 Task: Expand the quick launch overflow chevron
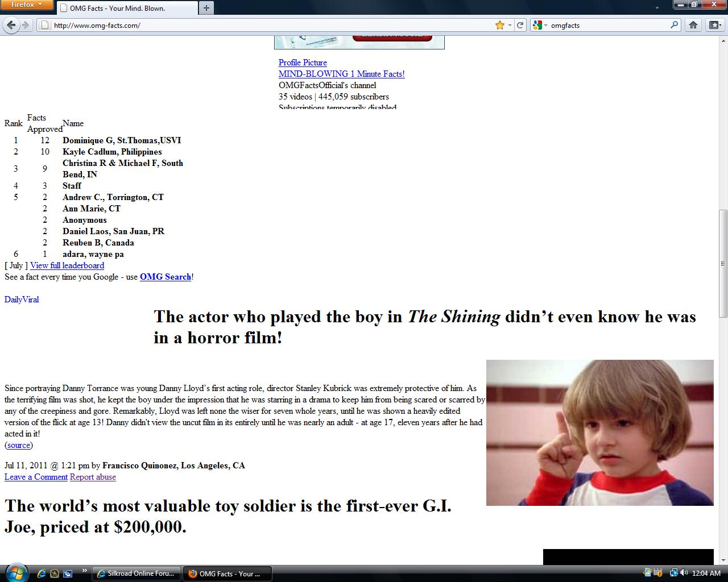85,571
